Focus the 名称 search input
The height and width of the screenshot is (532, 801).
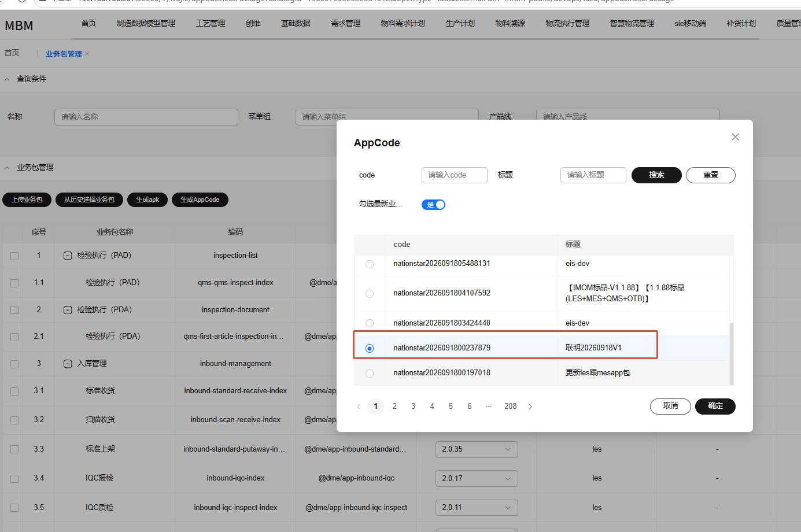pos(146,117)
